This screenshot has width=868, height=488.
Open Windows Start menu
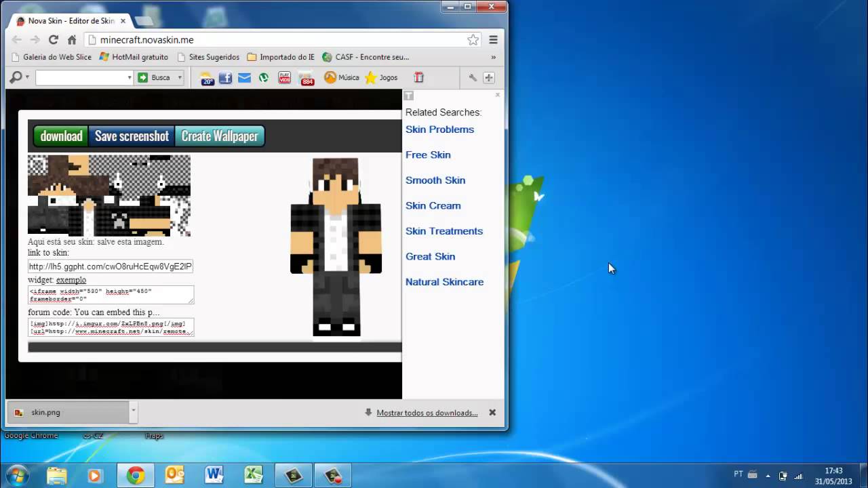click(18, 475)
